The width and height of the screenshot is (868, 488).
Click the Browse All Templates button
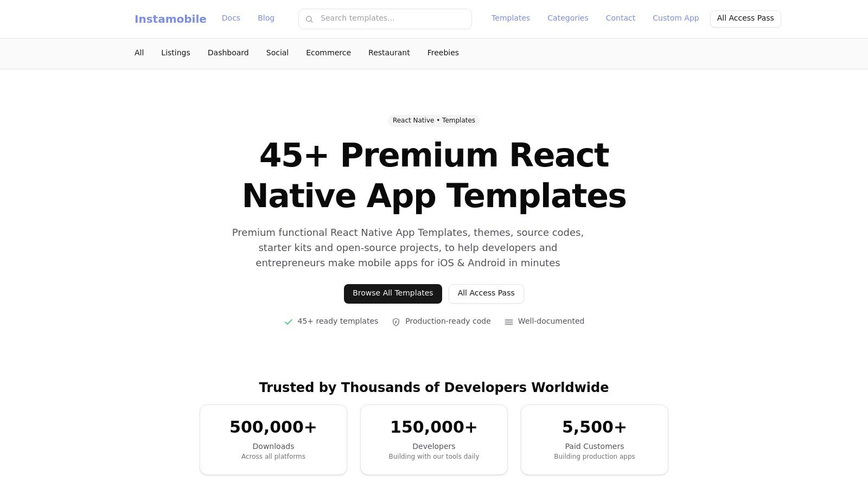[393, 293]
